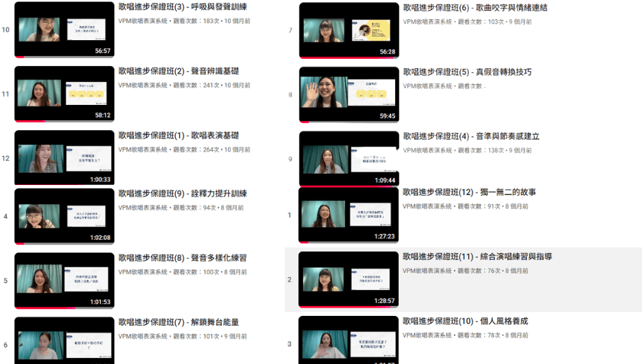The image size is (642, 364).
Task: Click title 歌唱進步保證班(9) - 詮釋力提升訓練
Action: [x=183, y=194]
